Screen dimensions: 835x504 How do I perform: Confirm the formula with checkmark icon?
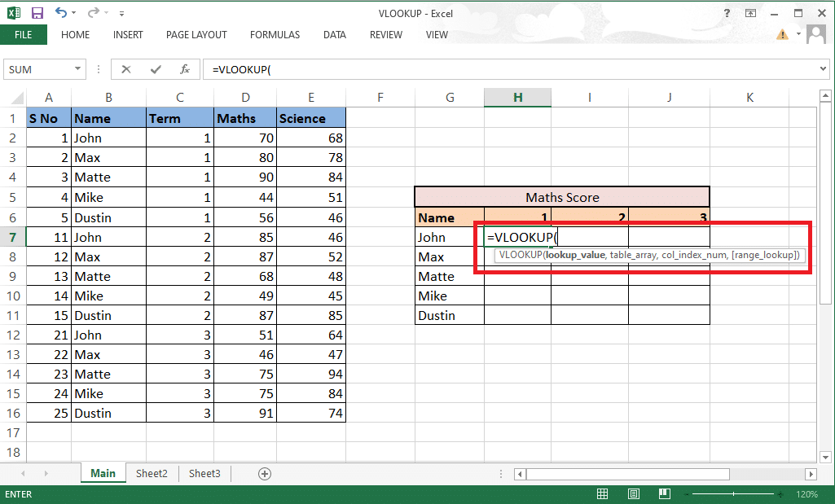pyautogui.click(x=156, y=69)
